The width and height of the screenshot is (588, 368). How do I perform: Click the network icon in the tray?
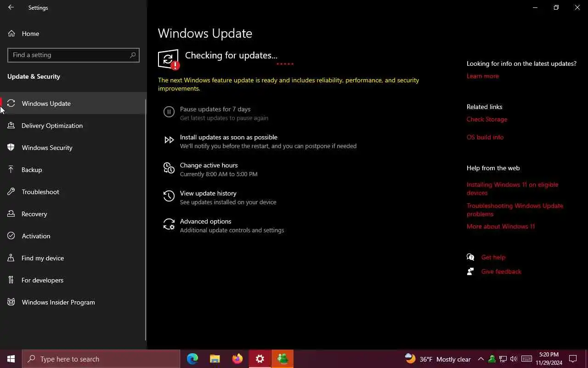[503, 359]
